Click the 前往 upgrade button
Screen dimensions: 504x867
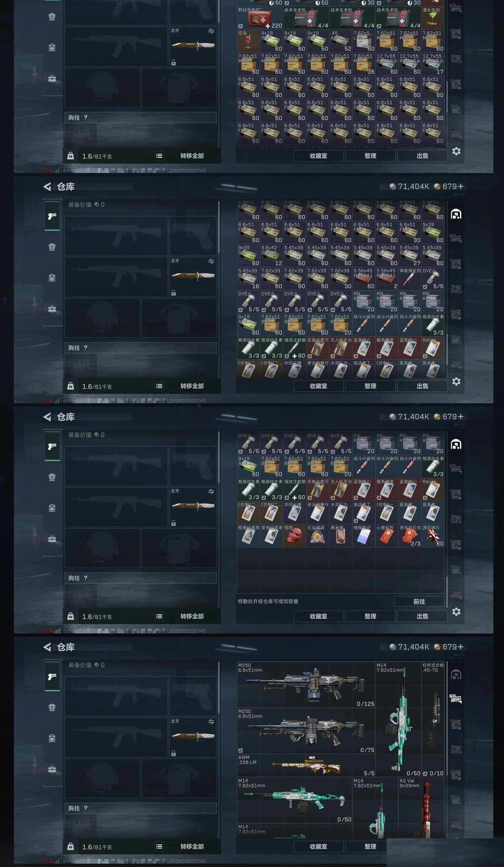419,601
